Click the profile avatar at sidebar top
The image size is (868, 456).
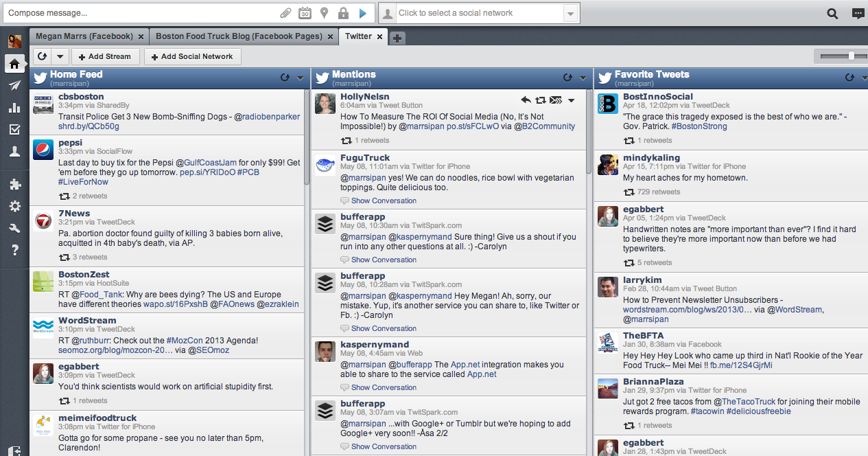(x=14, y=41)
